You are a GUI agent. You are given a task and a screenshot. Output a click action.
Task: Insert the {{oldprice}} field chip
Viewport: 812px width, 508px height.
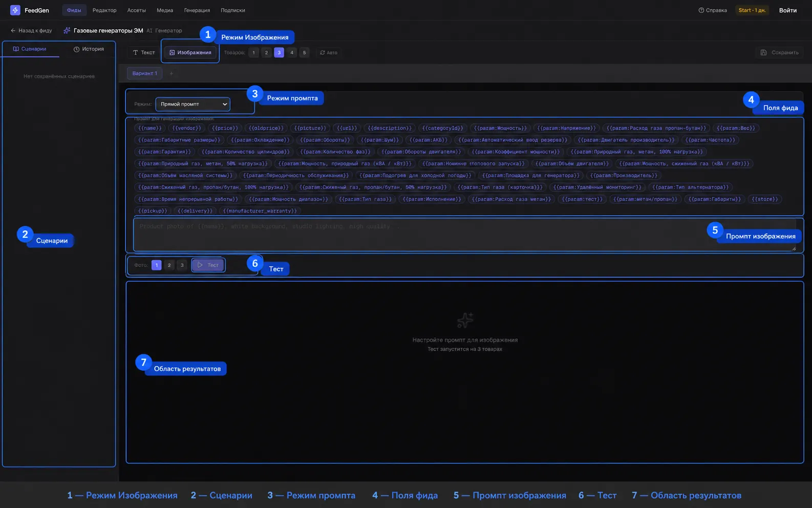coord(266,128)
